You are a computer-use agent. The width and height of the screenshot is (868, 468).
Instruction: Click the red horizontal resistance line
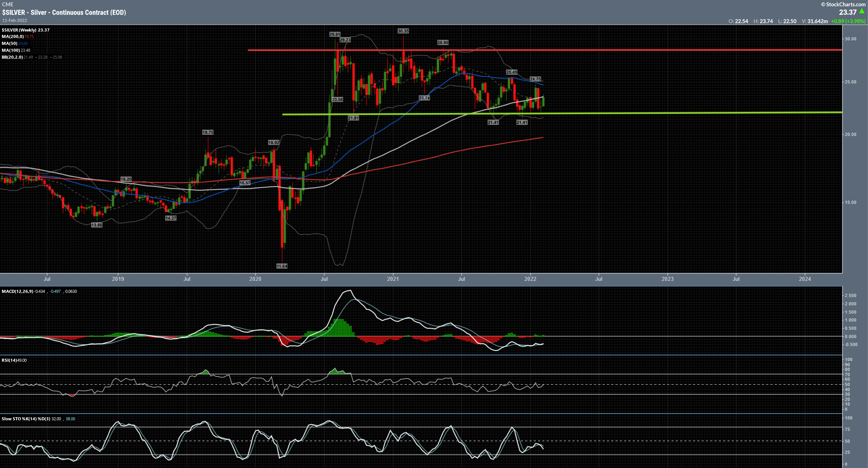click(640, 50)
